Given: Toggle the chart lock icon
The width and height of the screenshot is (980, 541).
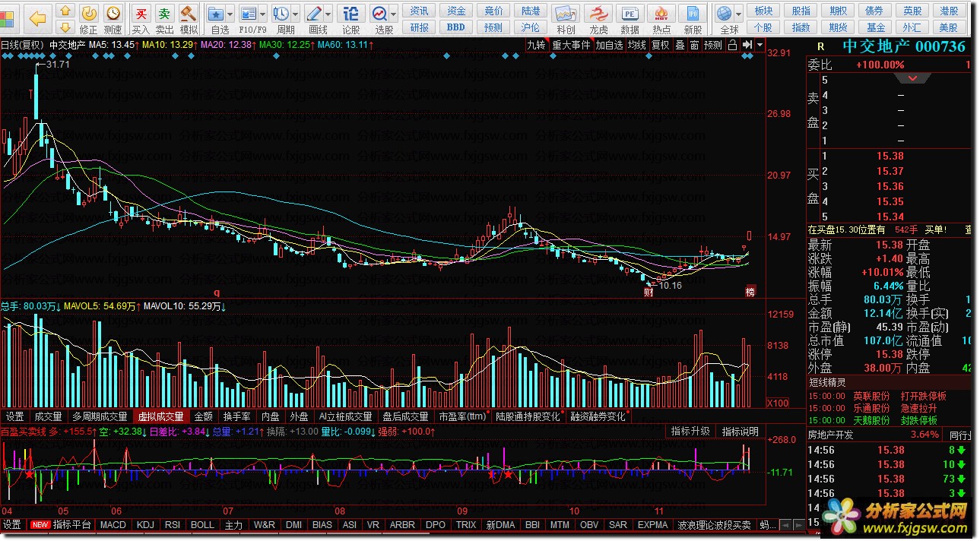Looking at the screenshot, I should pos(732,45).
